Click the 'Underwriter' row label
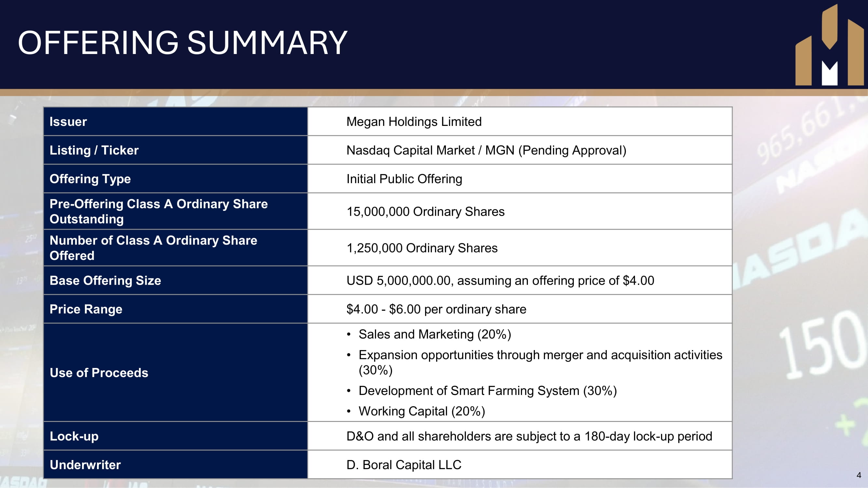The image size is (868, 488). 85,465
